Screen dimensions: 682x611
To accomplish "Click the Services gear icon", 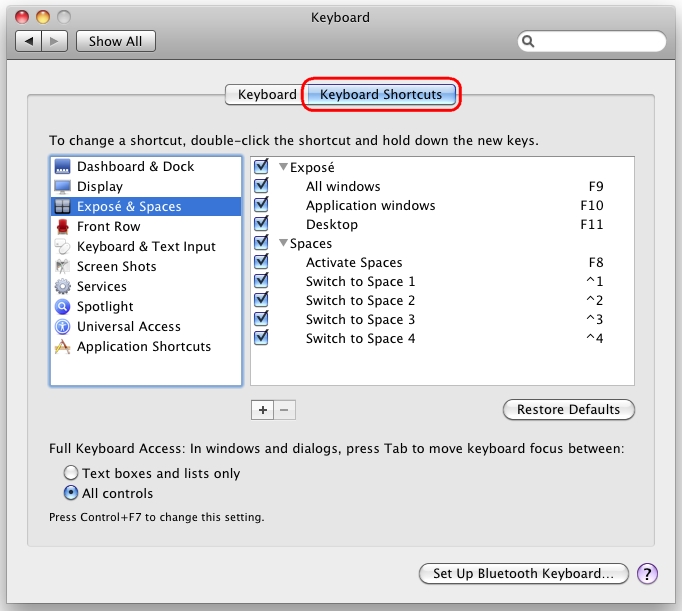I will (x=63, y=287).
